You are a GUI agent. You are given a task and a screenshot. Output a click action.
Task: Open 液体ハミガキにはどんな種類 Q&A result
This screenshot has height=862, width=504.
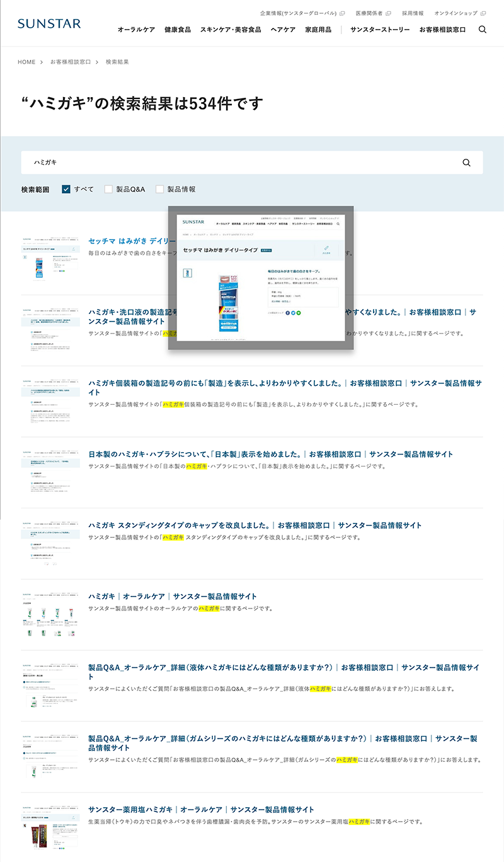tap(283, 672)
